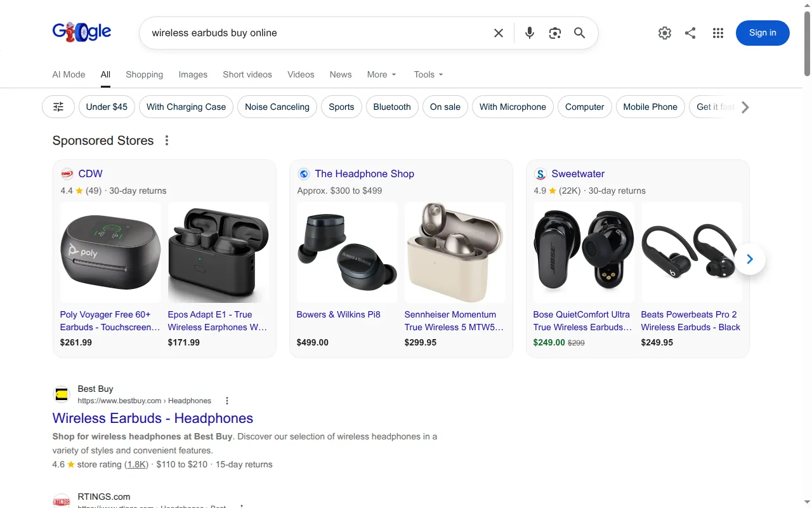
Task: Open the Sweetwater store link
Action: 578,174
